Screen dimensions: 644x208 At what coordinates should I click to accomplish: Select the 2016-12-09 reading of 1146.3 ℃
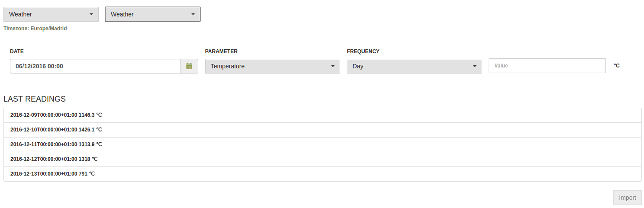point(56,115)
